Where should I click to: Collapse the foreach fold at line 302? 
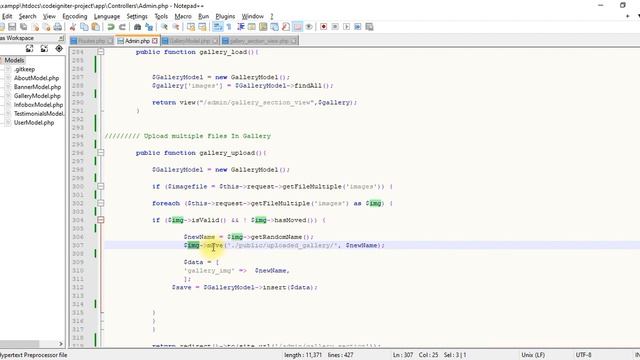(x=100, y=203)
